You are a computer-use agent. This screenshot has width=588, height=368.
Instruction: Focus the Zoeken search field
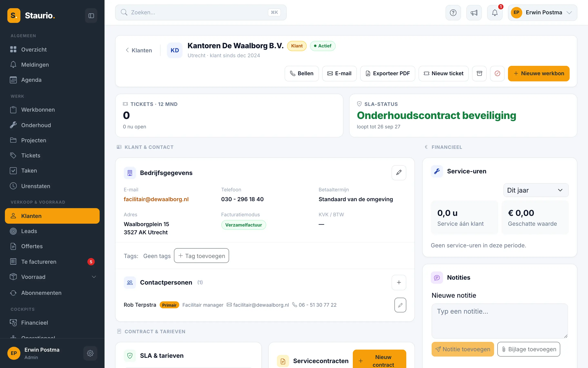point(201,12)
